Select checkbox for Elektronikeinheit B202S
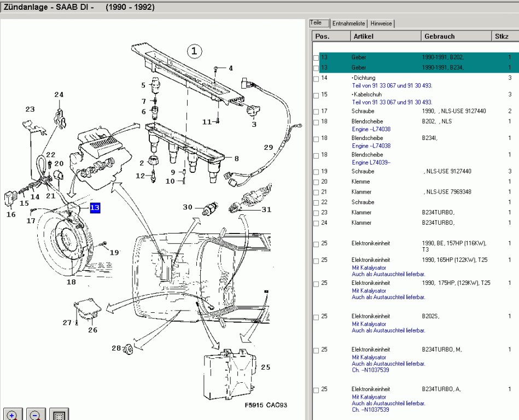Screen dimensions: 519x420 click(x=316, y=317)
